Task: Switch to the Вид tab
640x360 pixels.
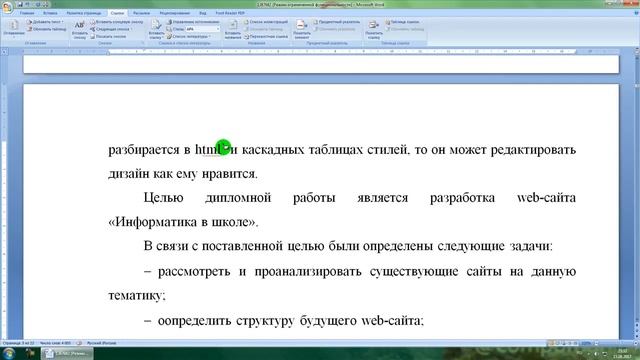Action: click(202, 13)
